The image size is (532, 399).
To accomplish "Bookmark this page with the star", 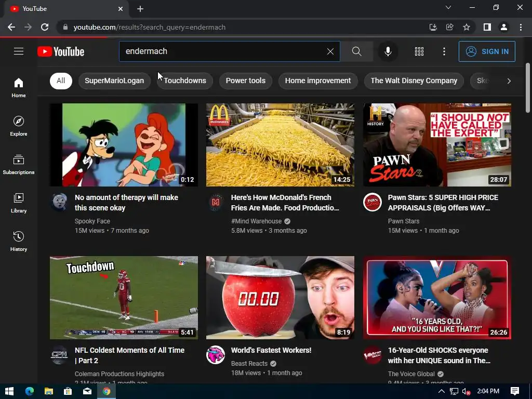I will [467, 27].
